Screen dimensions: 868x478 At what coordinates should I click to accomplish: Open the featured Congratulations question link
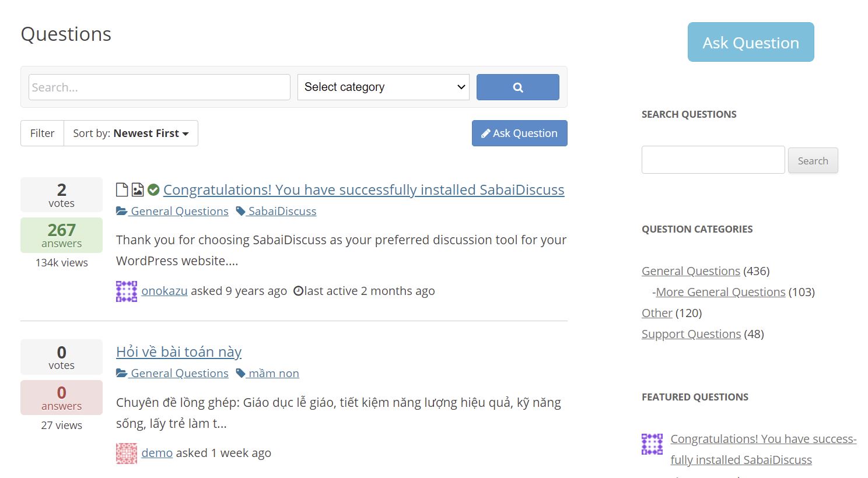point(764,449)
